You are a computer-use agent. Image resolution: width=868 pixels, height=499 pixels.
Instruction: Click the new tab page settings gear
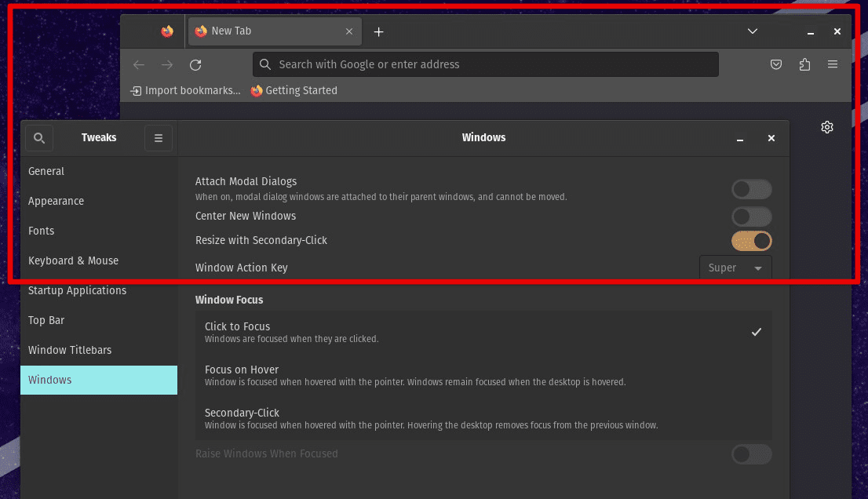click(826, 127)
